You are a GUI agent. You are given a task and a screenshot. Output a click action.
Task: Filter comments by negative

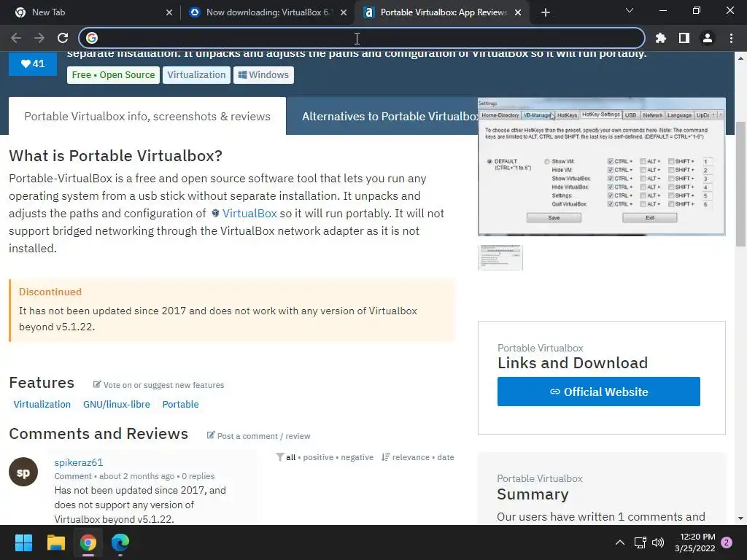[357, 457]
